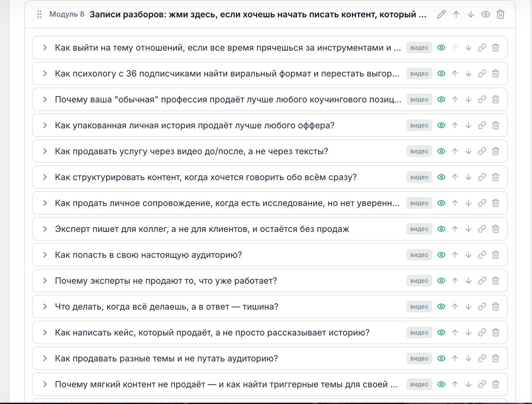
Task: Copy link for 'Как попасть в свою настоящую аудиторию' lesson
Action: pos(482,255)
